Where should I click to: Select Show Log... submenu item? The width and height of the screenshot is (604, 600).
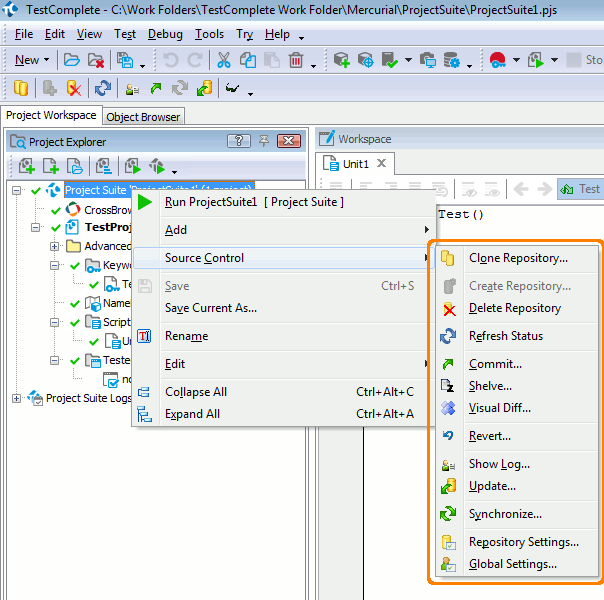[x=517, y=464]
